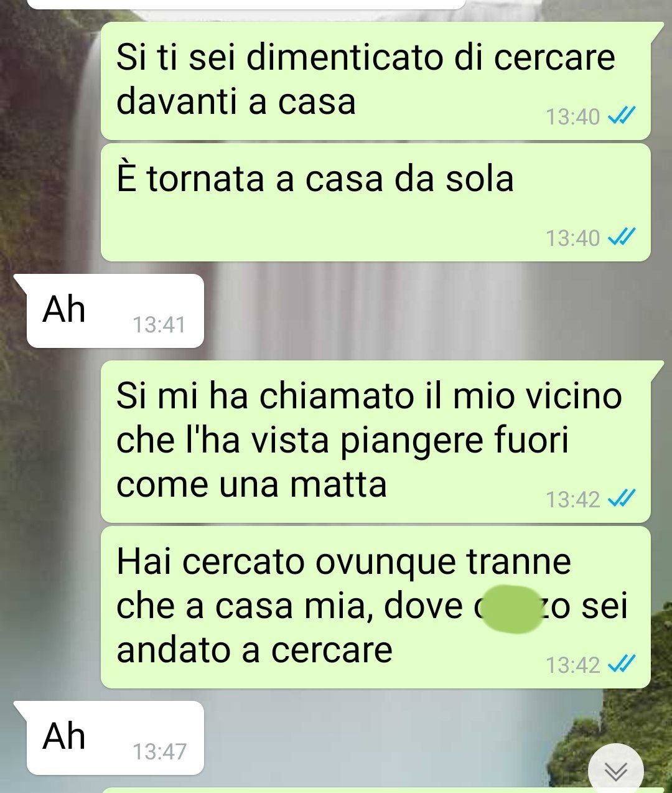Click the 13:41 timestamp on first 'Ah'
The width and height of the screenshot is (672, 793).
pyautogui.click(x=159, y=324)
